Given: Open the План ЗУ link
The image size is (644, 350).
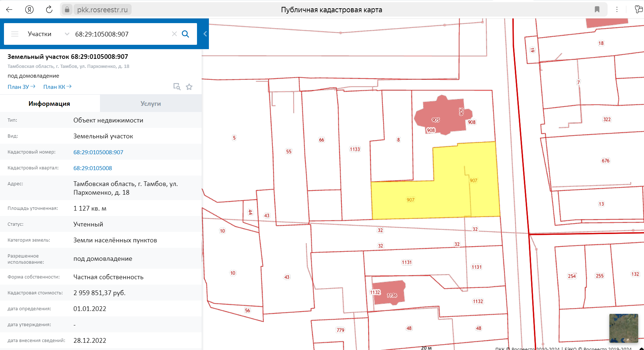Looking at the screenshot, I should (x=21, y=87).
